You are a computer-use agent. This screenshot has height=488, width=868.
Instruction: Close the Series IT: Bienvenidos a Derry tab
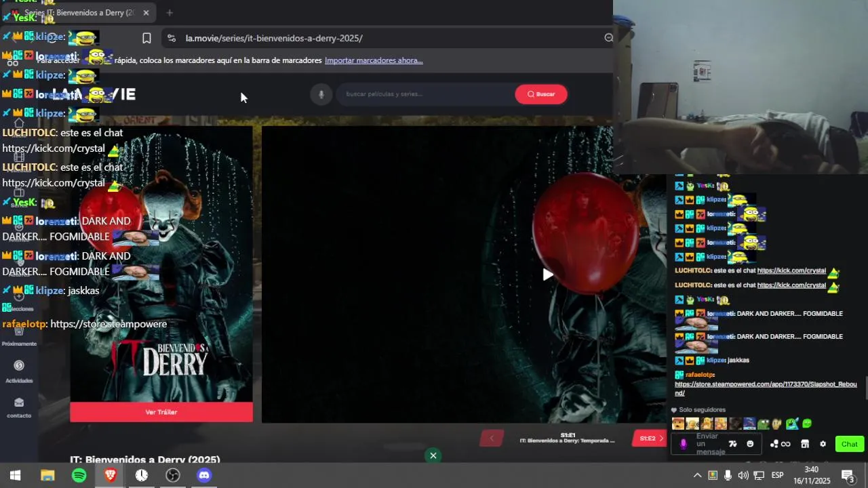[x=146, y=12]
